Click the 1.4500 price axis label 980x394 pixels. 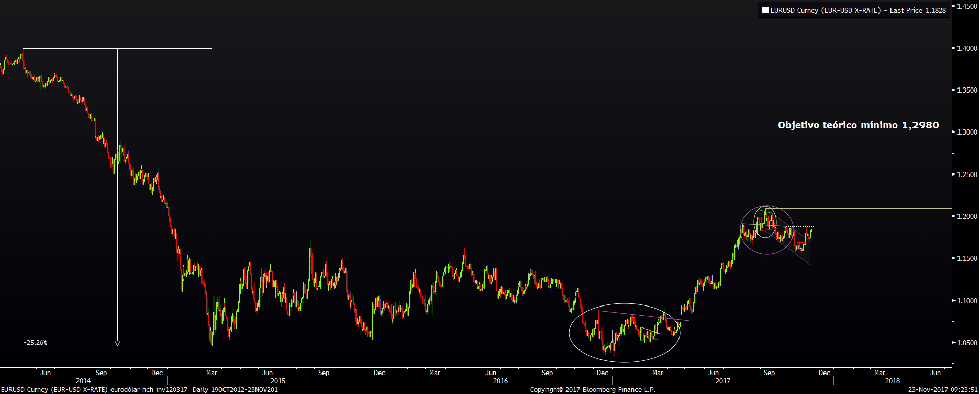[967, 6]
